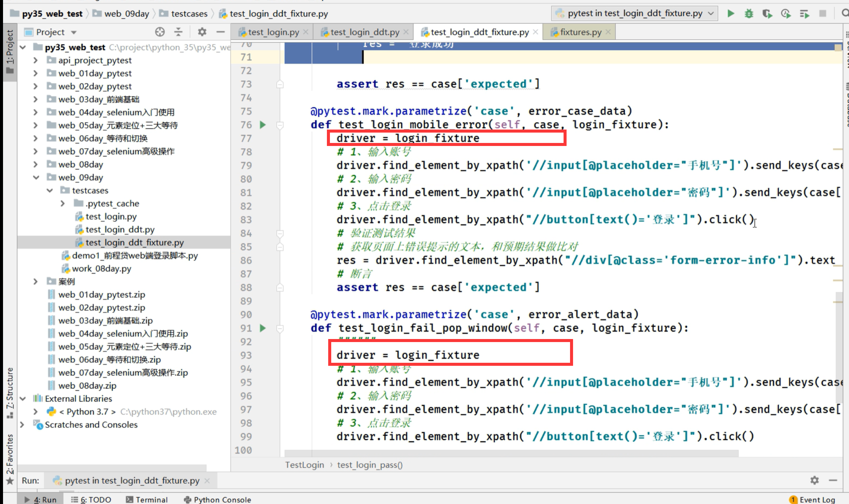Click Collapse All icon in Project panel

[178, 32]
